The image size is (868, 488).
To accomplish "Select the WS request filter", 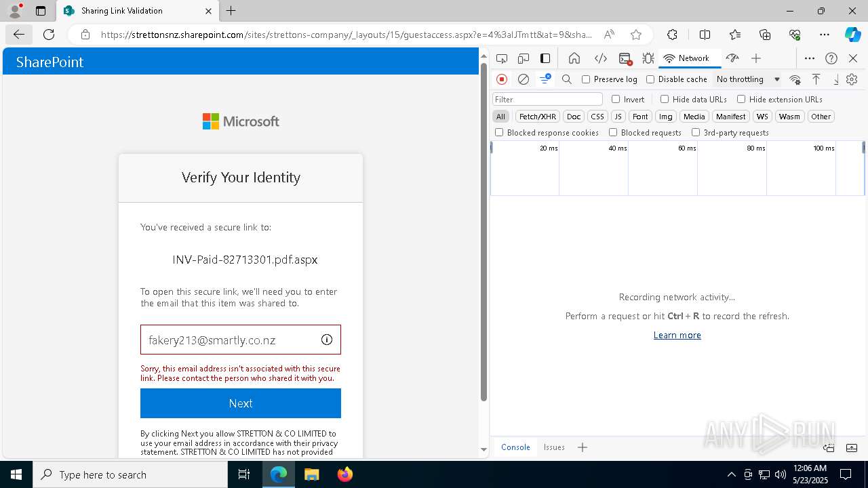I will (x=763, y=117).
